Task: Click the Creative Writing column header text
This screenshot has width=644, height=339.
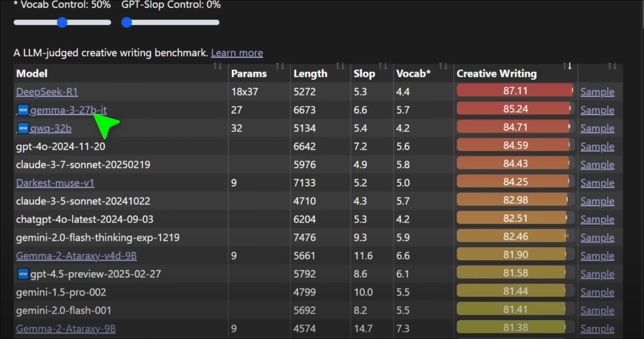Action: click(x=497, y=73)
